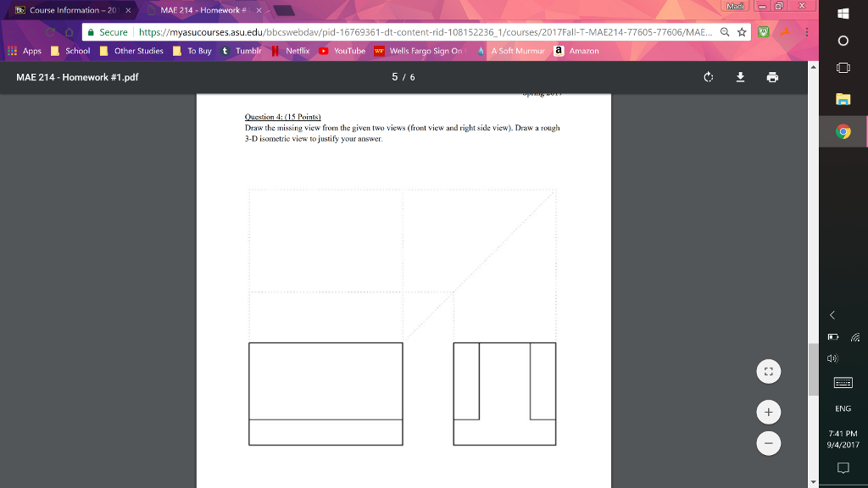Select the MAE 214 Homework tab
The image size is (868, 488).
[203, 8]
